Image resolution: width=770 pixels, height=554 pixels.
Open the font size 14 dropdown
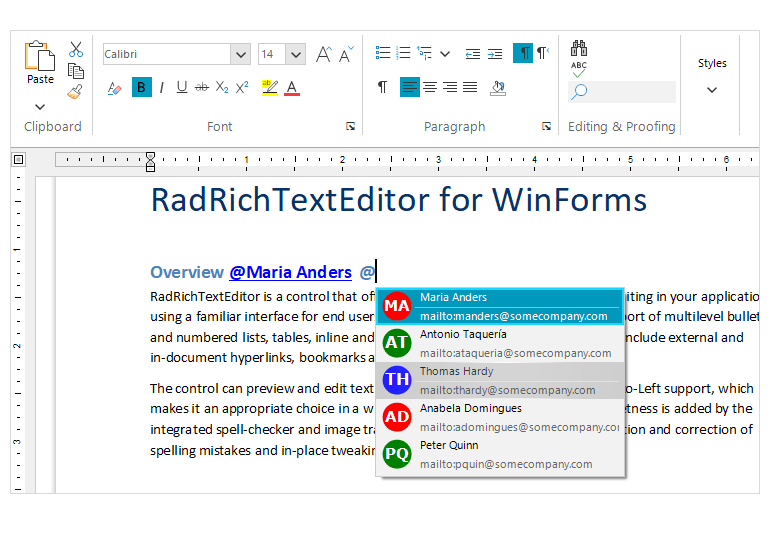click(x=296, y=54)
